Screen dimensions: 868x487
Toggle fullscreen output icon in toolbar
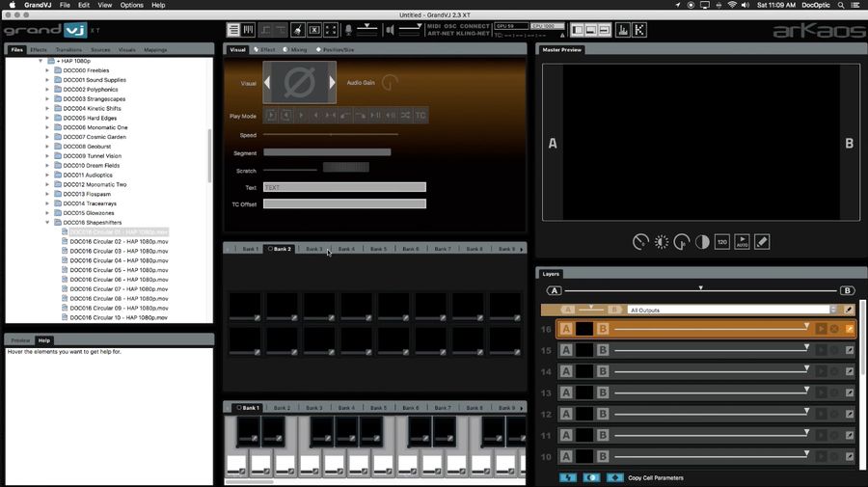pyautogui.click(x=331, y=30)
